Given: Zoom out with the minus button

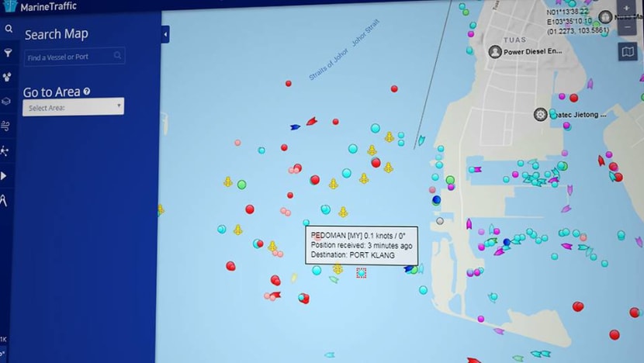Looking at the screenshot, I should (627, 26).
